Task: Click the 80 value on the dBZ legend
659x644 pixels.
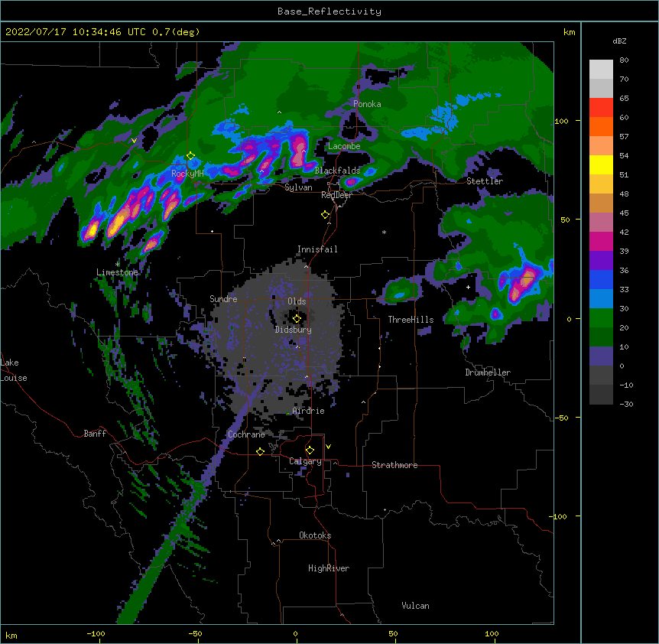Action: click(x=624, y=60)
